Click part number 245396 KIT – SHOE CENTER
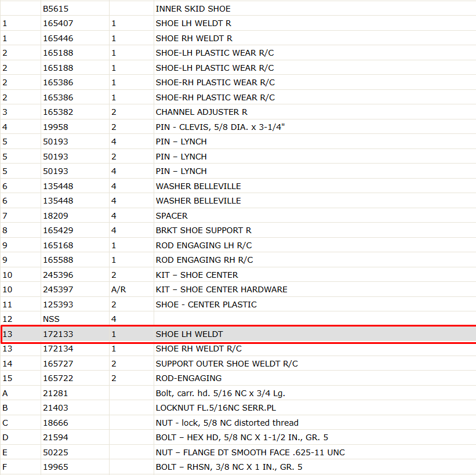Viewport: 476px width, 475px height. pyautogui.click(x=58, y=275)
